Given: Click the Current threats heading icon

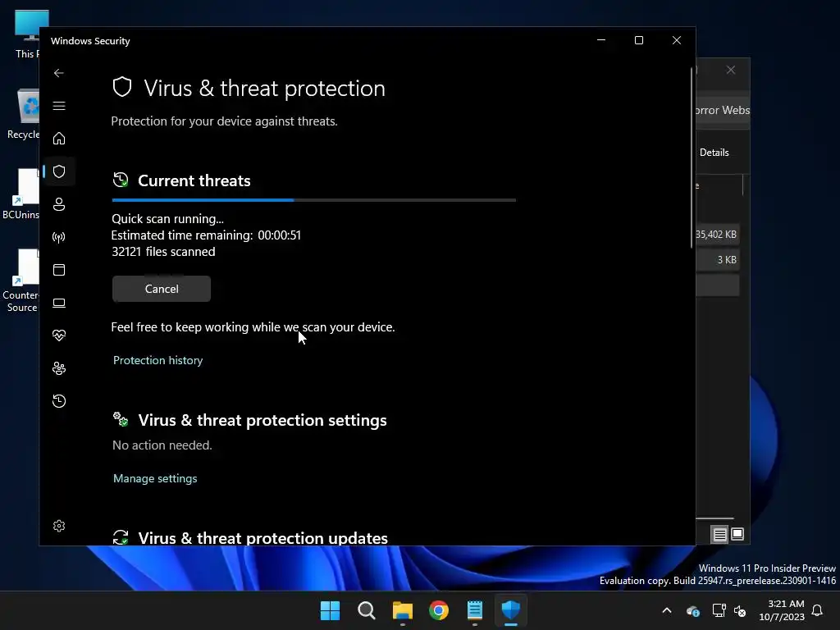Looking at the screenshot, I should click(121, 180).
